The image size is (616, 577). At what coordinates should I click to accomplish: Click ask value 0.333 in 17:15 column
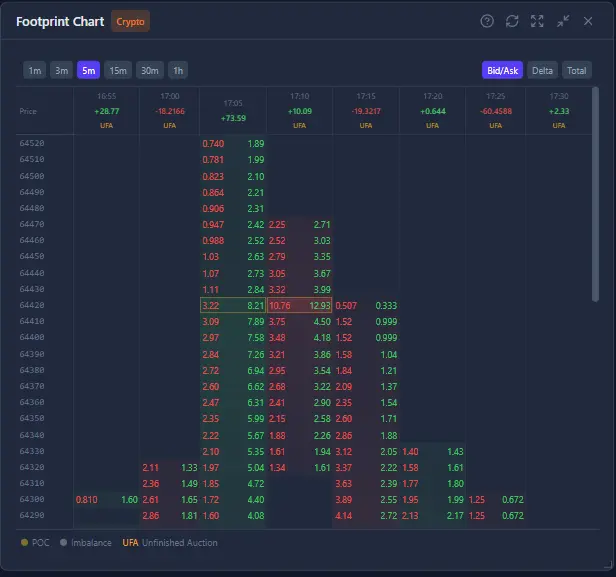[386, 306]
